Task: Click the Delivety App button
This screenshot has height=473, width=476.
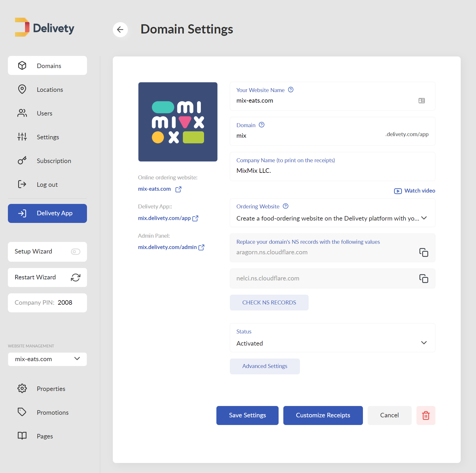Action: 47,213
